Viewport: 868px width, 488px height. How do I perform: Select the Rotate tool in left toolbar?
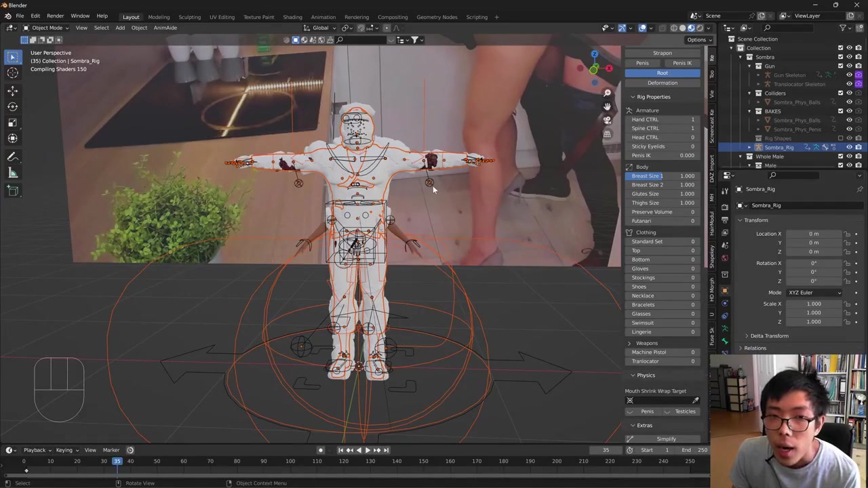point(12,106)
